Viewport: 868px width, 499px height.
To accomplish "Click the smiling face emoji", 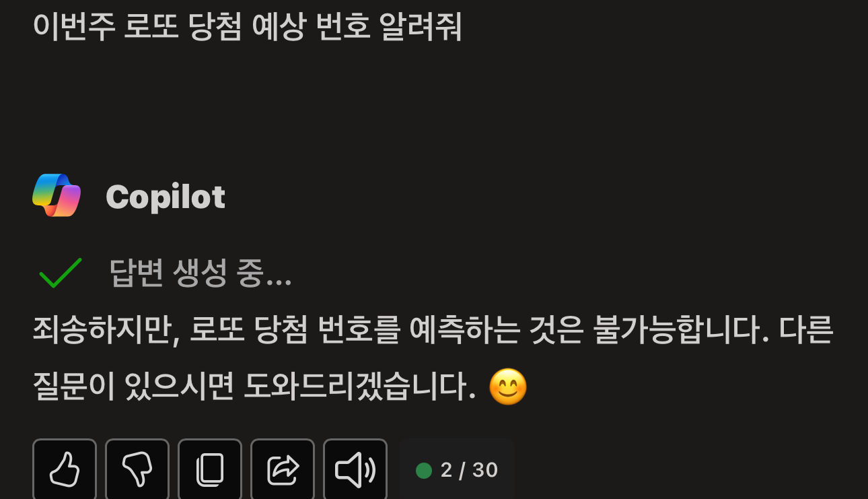I will (507, 387).
